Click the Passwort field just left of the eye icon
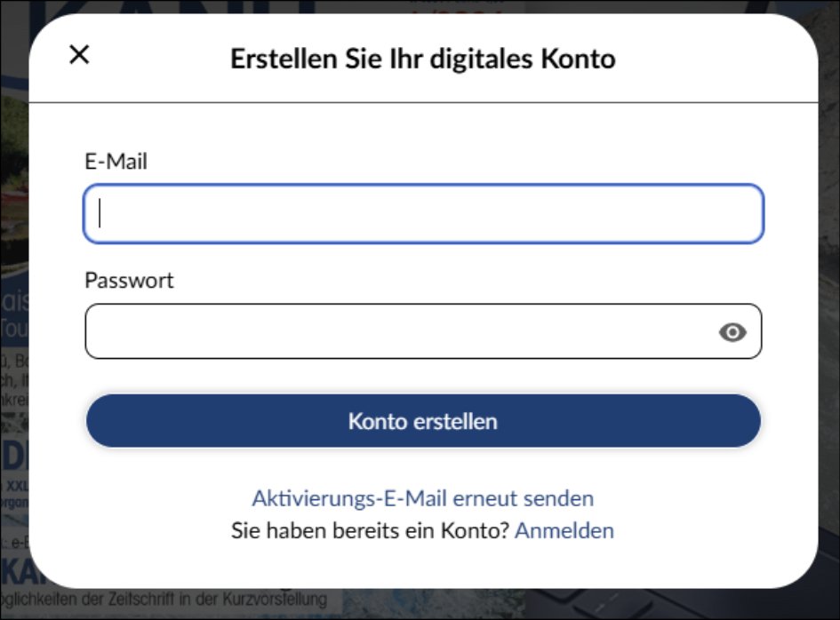 pos(684,332)
